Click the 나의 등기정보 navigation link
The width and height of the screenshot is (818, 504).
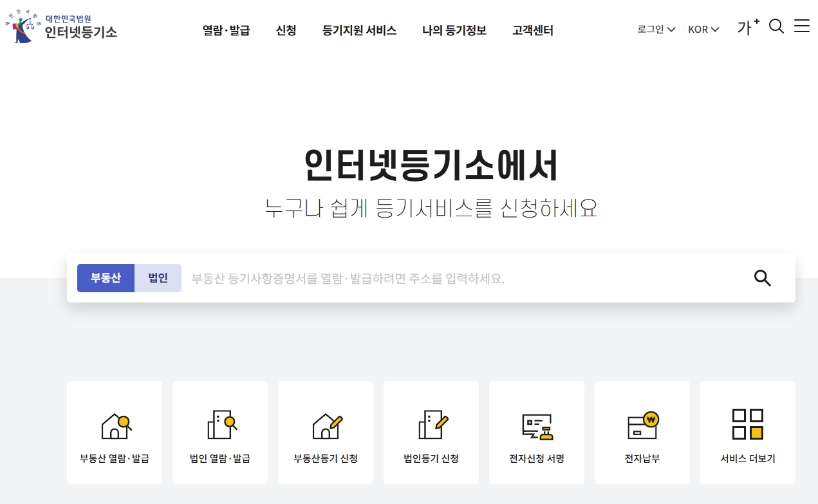point(454,30)
